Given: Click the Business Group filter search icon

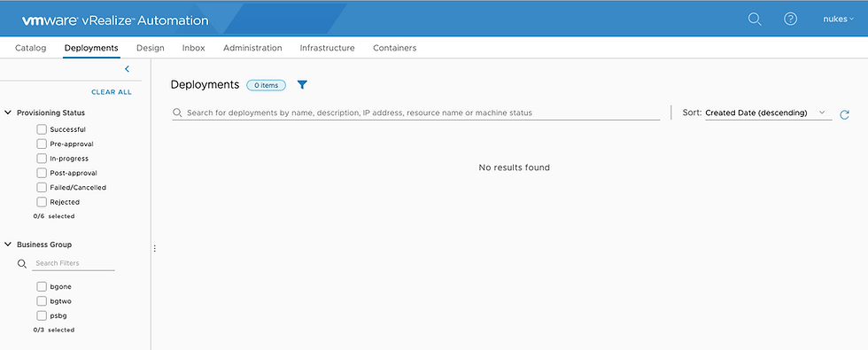Looking at the screenshot, I should coord(22,264).
